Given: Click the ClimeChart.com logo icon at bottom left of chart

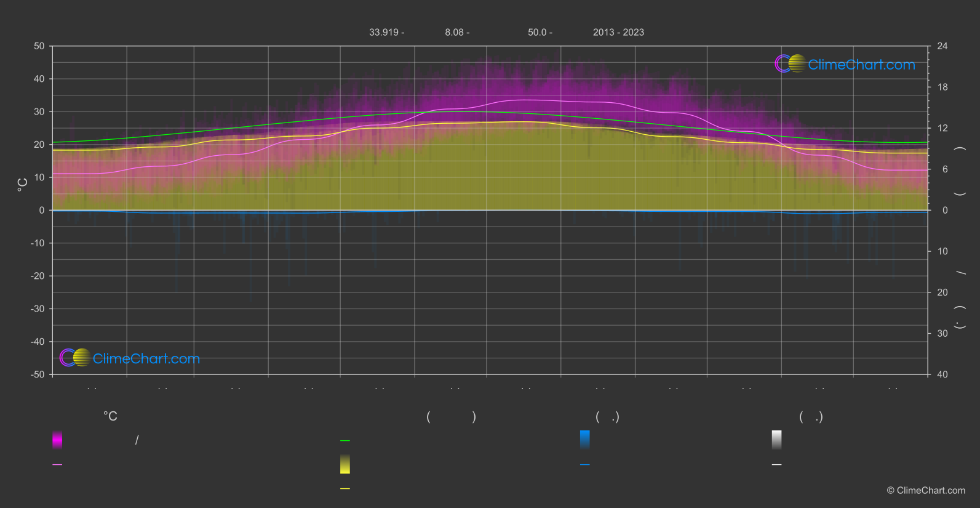Looking at the screenshot, I should pyautogui.click(x=75, y=358).
